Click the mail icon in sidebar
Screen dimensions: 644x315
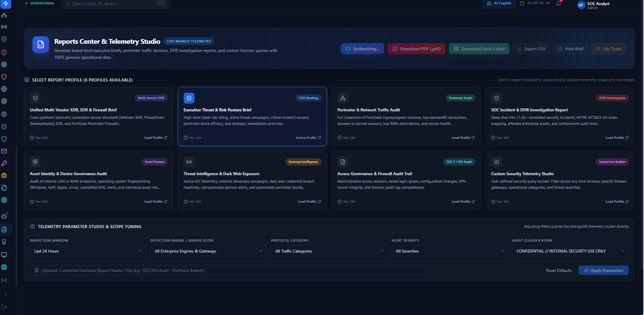click(4, 151)
